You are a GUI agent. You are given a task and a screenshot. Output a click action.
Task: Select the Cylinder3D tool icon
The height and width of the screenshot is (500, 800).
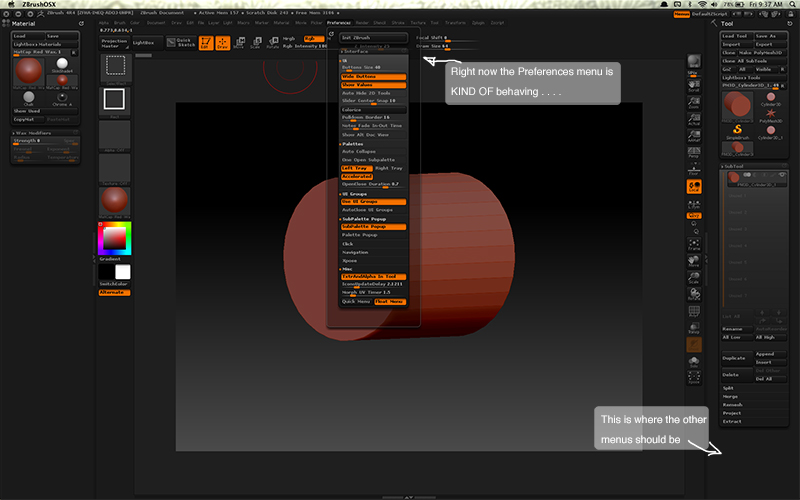770,97
